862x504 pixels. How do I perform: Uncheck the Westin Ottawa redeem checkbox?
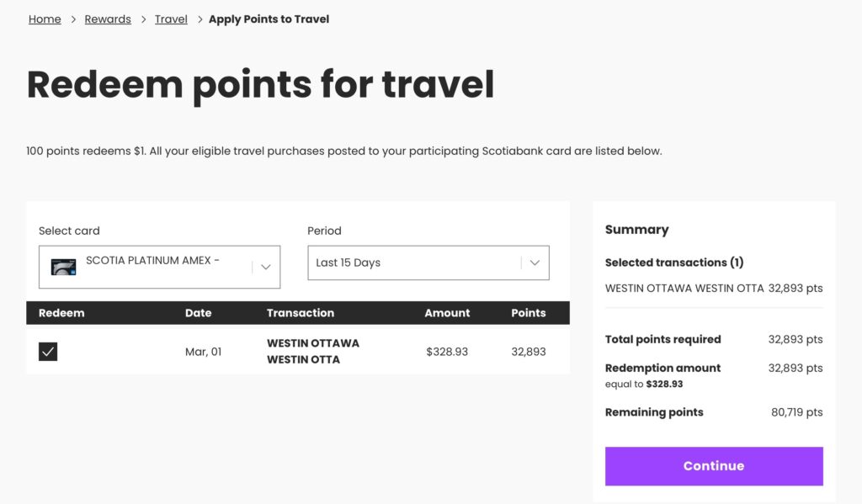(48, 352)
